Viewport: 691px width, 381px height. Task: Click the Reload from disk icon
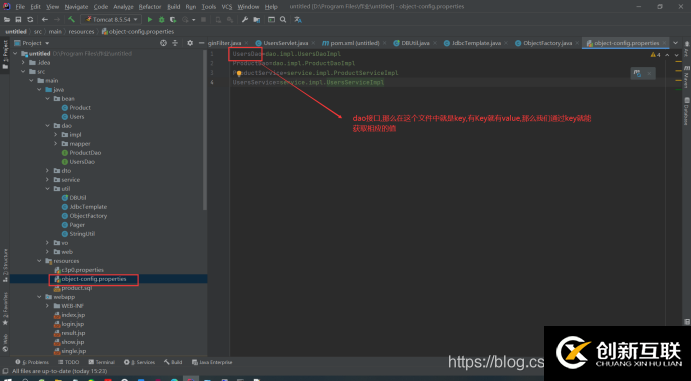coord(30,19)
